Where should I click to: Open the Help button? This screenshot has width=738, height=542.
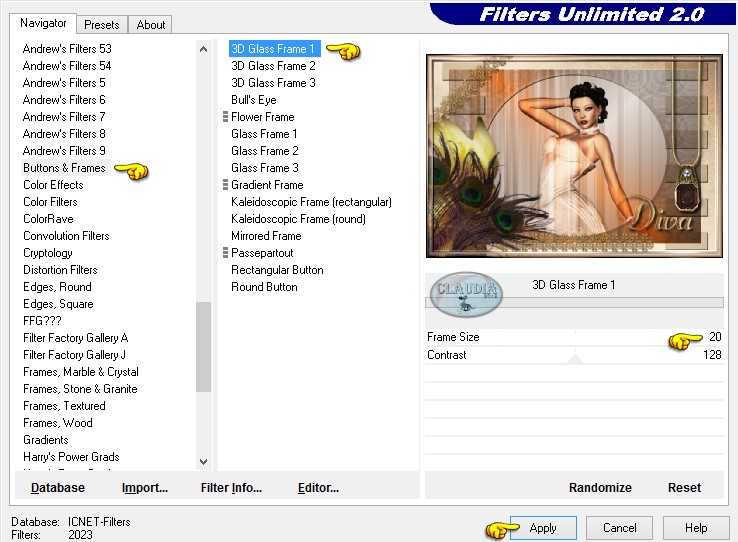pyautogui.click(x=696, y=528)
